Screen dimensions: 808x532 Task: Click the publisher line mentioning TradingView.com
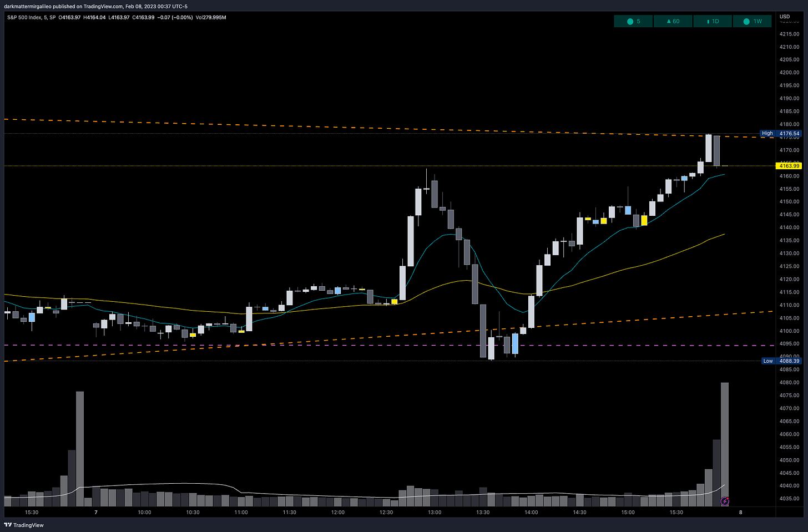pyautogui.click(x=95, y=7)
